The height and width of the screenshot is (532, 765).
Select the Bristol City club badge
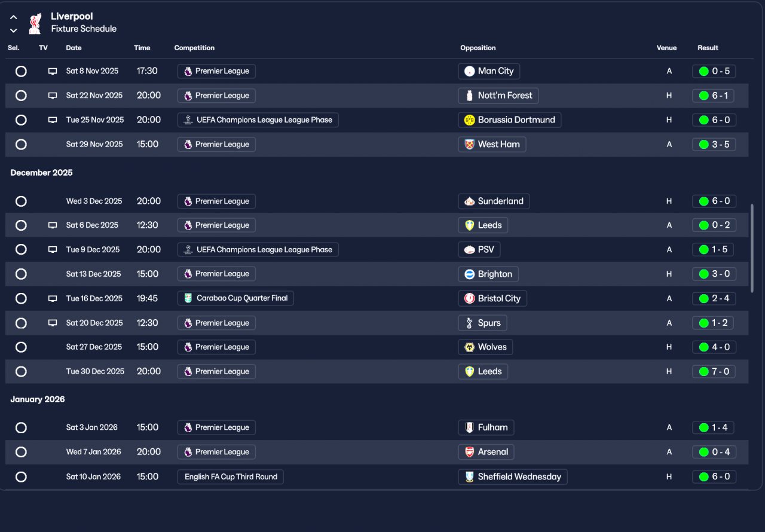(x=469, y=298)
